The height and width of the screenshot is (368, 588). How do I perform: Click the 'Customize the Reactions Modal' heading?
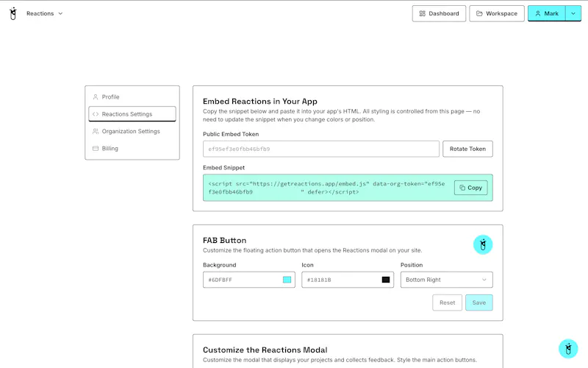coord(265,350)
